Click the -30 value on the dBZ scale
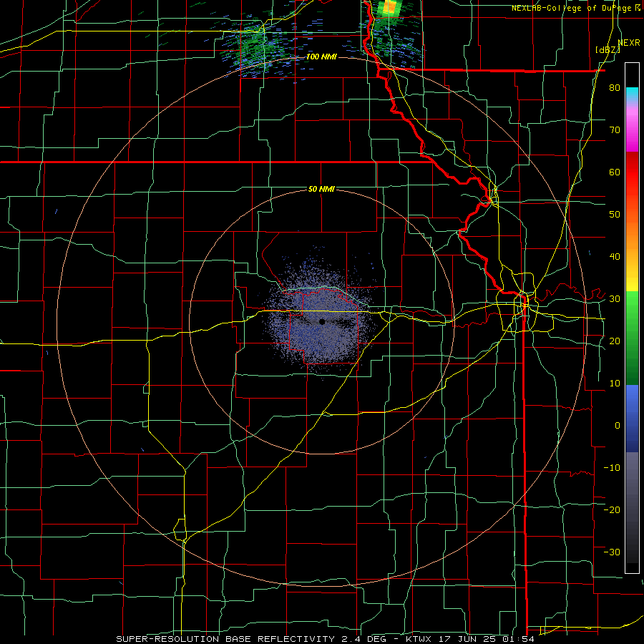This screenshot has height=644, width=644. (x=612, y=552)
